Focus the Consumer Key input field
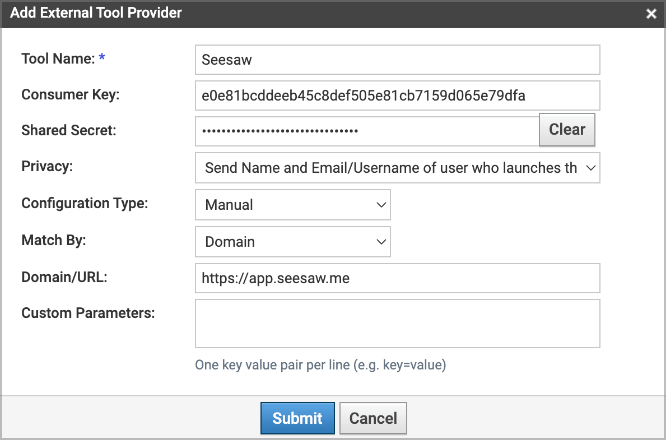This screenshot has height=440, width=666. coord(397,96)
